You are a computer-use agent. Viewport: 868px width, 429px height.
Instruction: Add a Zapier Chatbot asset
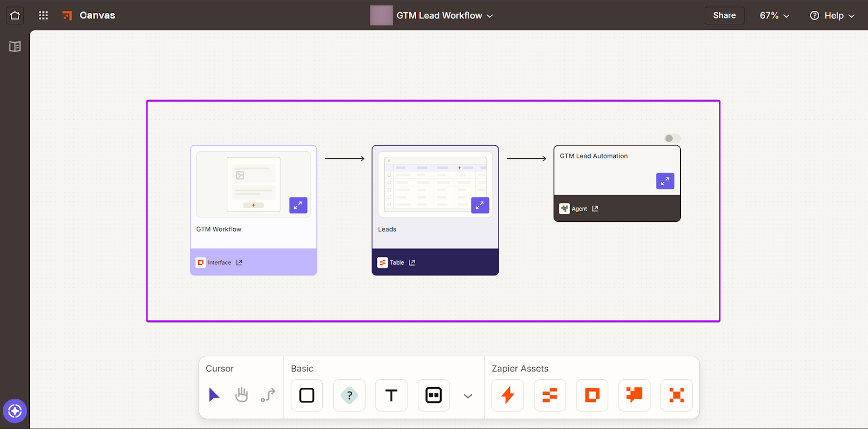coord(634,395)
